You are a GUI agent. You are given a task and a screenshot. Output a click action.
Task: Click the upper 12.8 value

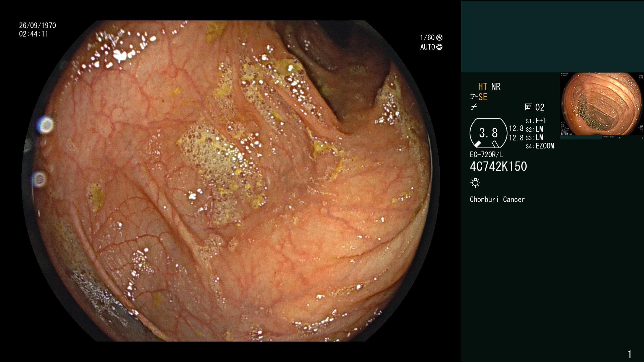coord(516,128)
